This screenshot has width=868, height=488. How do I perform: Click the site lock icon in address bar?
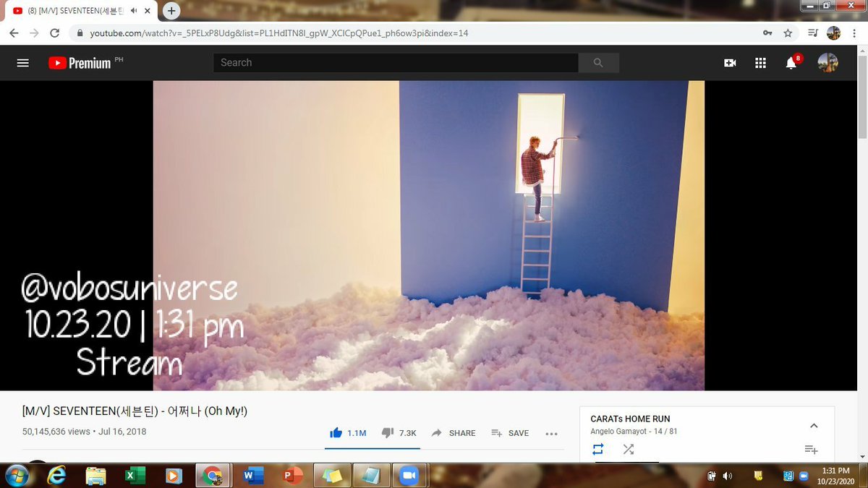click(80, 33)
